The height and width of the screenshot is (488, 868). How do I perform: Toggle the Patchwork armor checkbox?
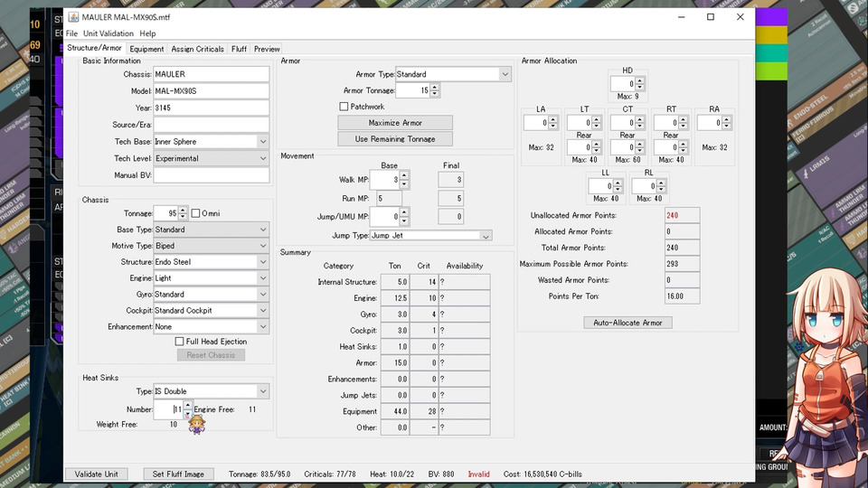click(344, 107)
